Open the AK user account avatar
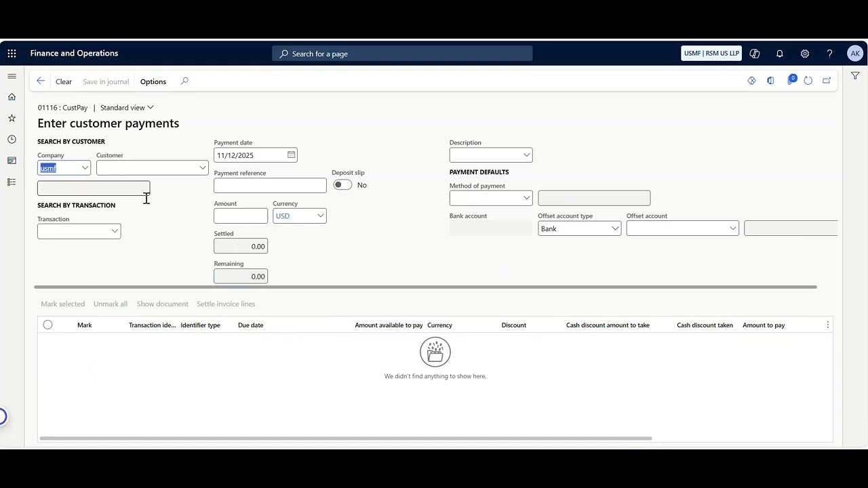868x488 pixels. tap(855, 54)
